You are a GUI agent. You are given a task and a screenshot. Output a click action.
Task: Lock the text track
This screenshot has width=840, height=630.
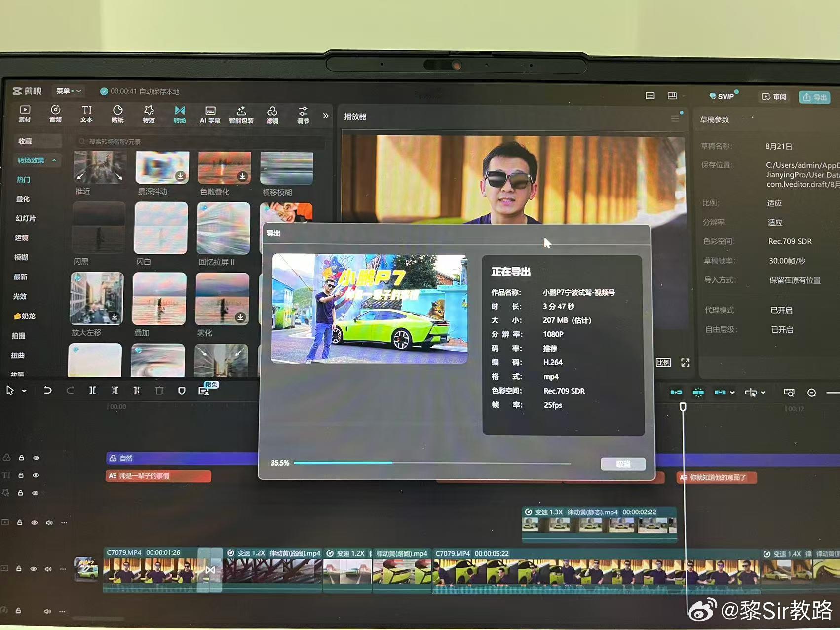coord(21,475)
